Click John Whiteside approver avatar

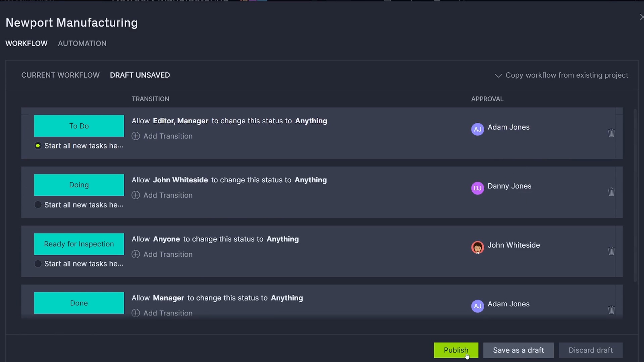(x=477, y=247)
